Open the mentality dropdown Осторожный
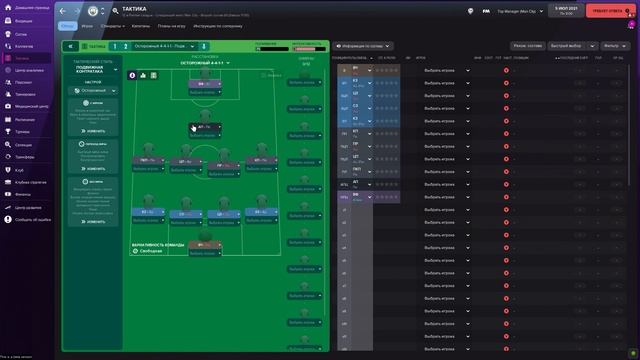The height and width of the screenshot is (360, 640). point(93,91)
